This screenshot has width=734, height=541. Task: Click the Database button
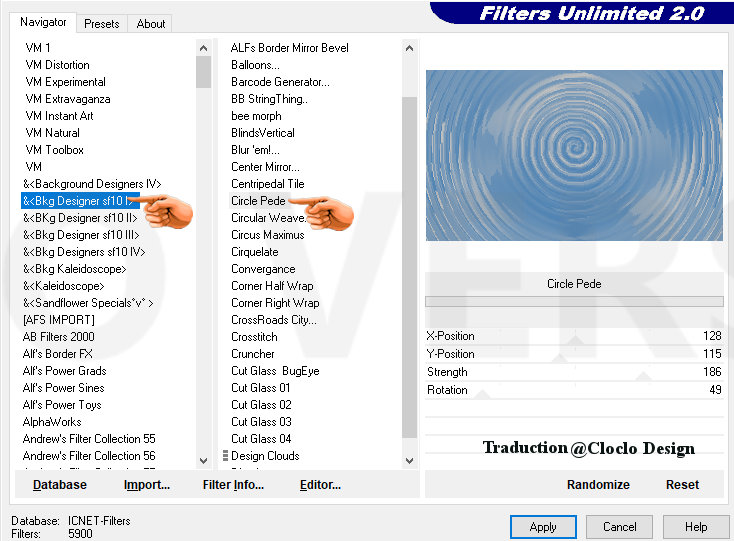(x=59, y=484)
